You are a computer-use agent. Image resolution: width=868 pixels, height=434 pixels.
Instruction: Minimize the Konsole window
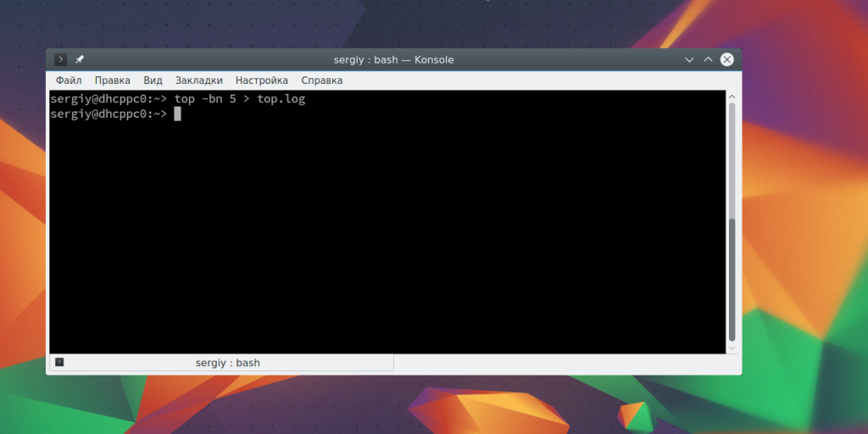689,60
